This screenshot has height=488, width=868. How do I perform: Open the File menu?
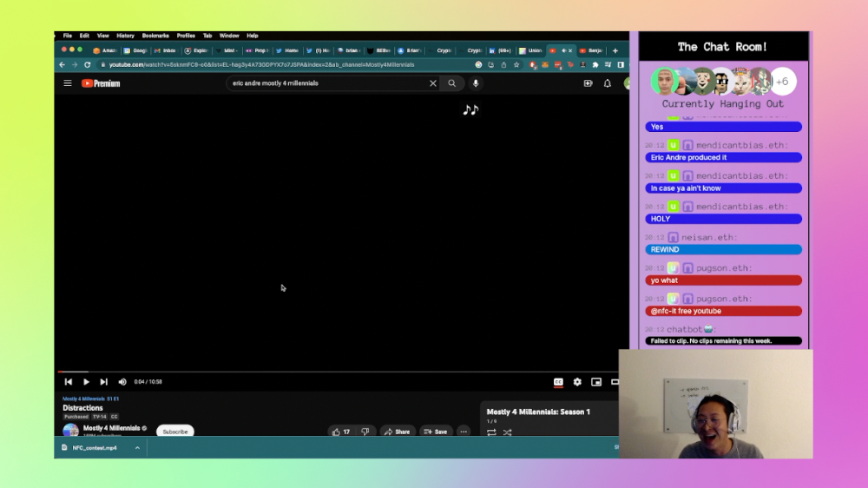pyautogui.click(x=68, y=36)
